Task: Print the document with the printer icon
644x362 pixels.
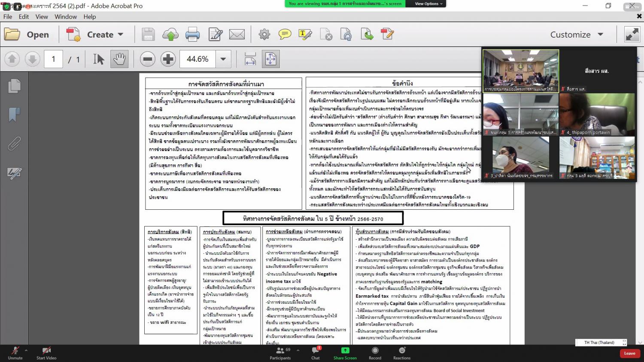Action: coord(192,34)
